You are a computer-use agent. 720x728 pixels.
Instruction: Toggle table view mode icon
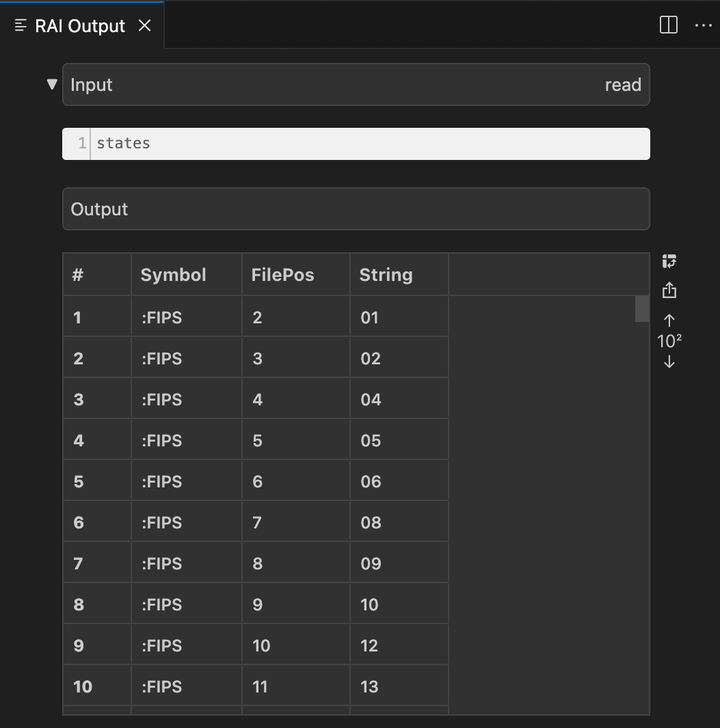pyautogui.click(x=669, y=261)
